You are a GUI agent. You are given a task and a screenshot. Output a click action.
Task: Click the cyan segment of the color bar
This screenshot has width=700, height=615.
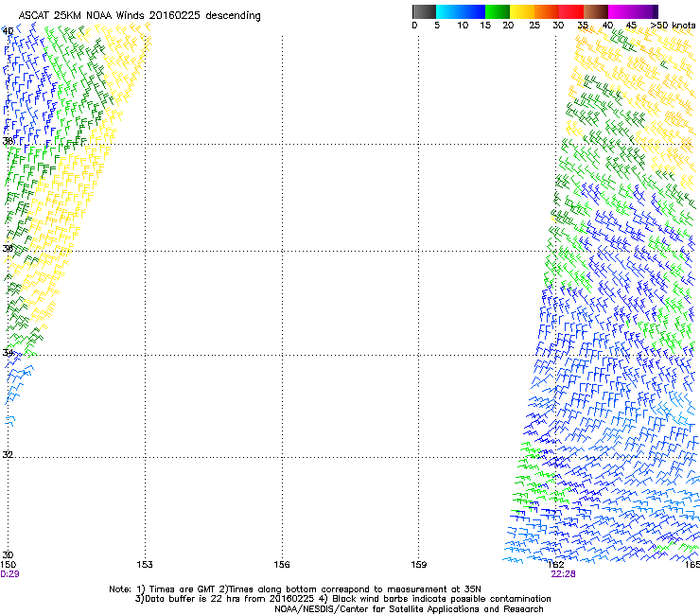tap(448, 11)
